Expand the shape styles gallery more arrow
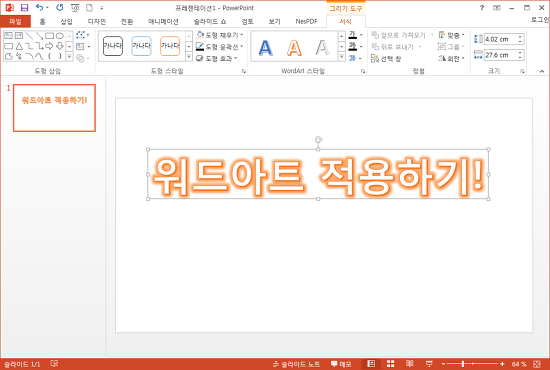 189,56
